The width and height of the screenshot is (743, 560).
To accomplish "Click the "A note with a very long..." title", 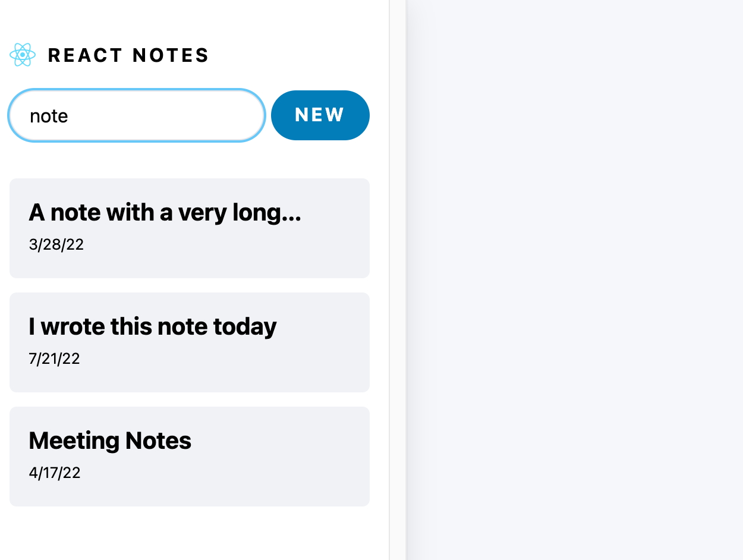I will coord(165,212).
